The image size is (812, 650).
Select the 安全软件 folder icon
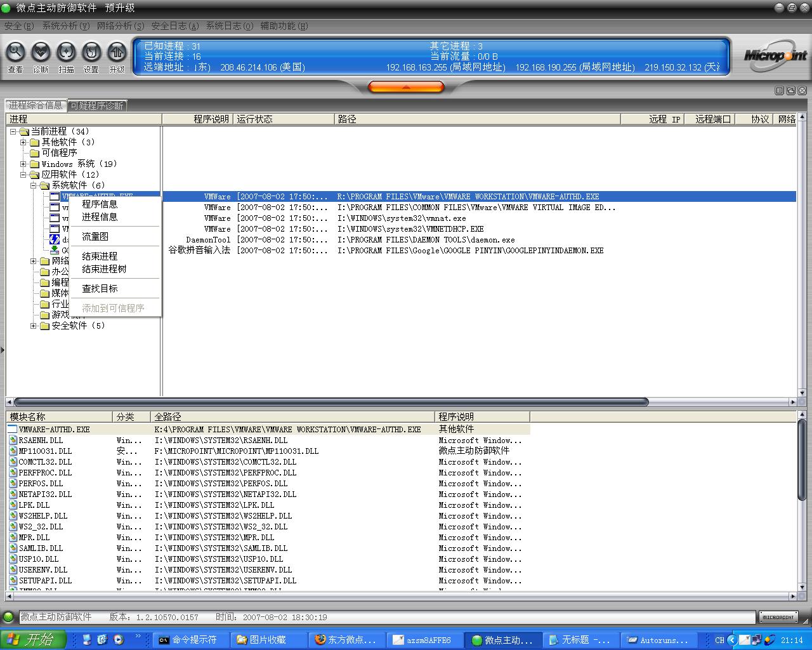point(45,326)
